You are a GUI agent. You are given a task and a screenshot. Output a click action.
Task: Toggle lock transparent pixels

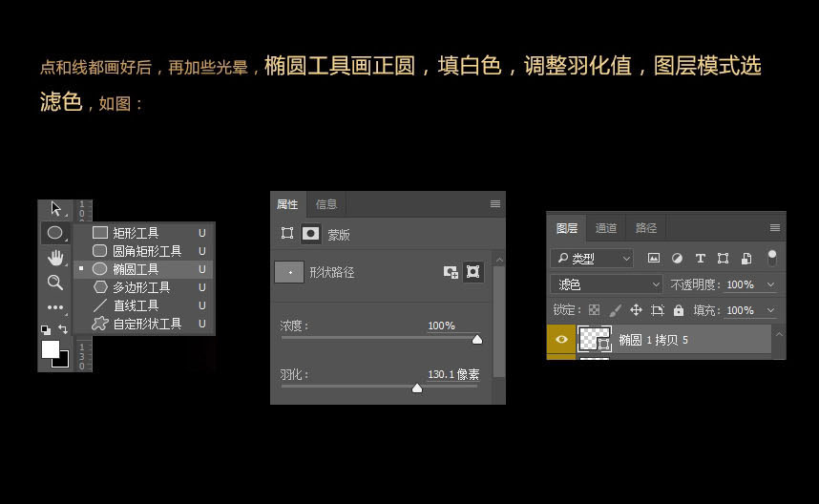(x=595, y=310)
